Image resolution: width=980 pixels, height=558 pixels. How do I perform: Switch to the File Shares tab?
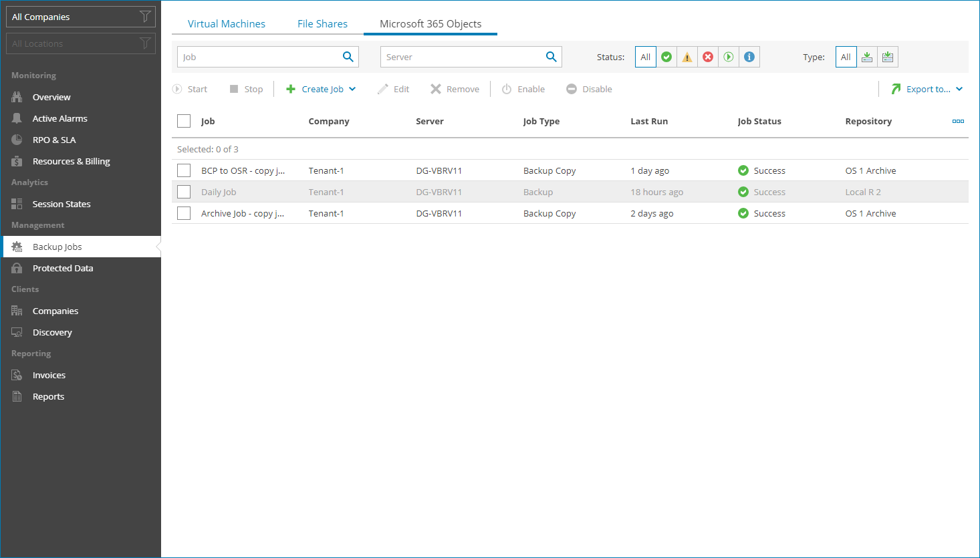click(322, 23)
